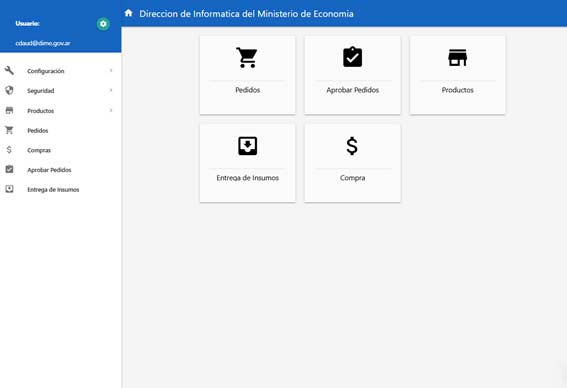
Task: Click the store icon in sidebar Productos
Action: (x=9, y=110)
